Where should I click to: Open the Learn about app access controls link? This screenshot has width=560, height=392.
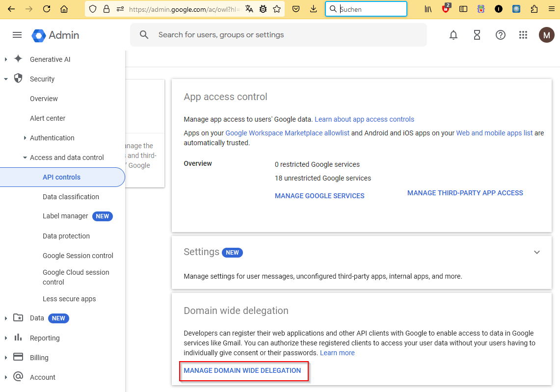(x=365, y=119)
